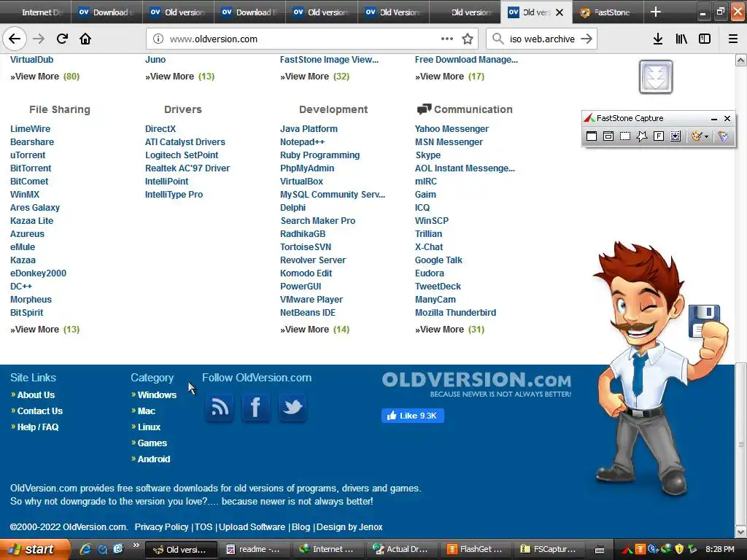Go back to previous page
This screenshot has width=747, height=560.
pyautogui.click(x=15, y=39)
